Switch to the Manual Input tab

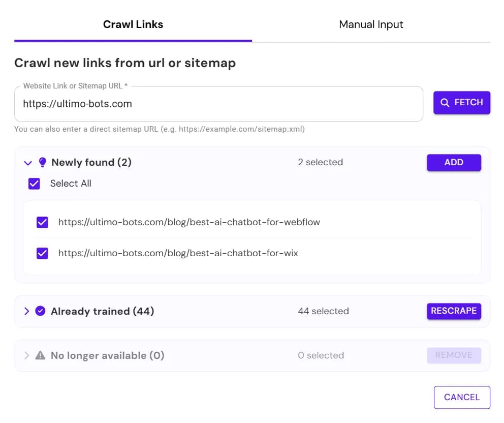pyautogui.click(x=371, y=24)
